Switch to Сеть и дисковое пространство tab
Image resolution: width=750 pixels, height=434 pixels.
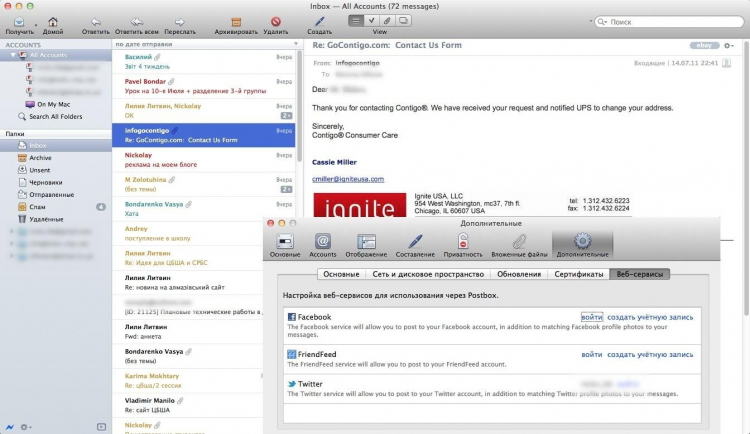[x=428, y=274]
